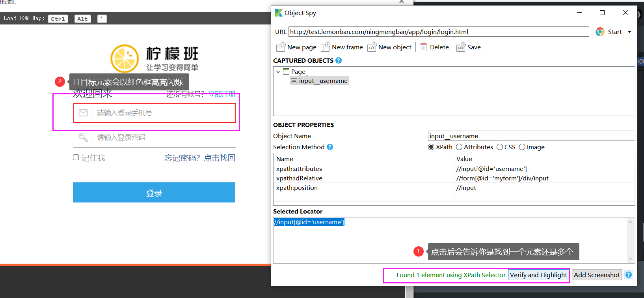Select the Attributes selection method
The image size is (644, 298).
[475, 147]
